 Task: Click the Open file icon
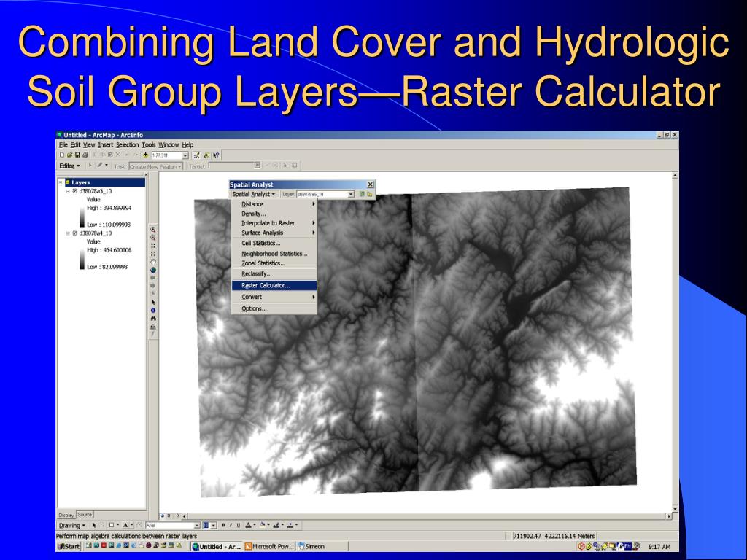coord(69,155)
